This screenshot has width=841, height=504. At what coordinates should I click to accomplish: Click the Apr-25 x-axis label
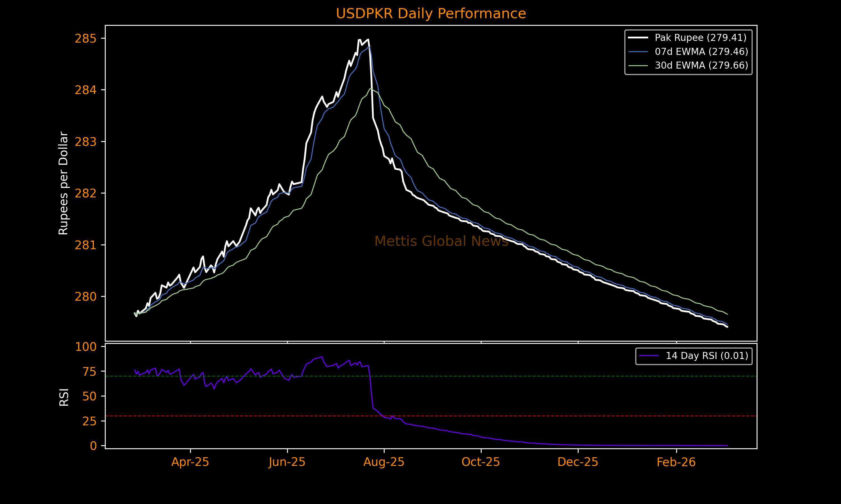[190, 462]
